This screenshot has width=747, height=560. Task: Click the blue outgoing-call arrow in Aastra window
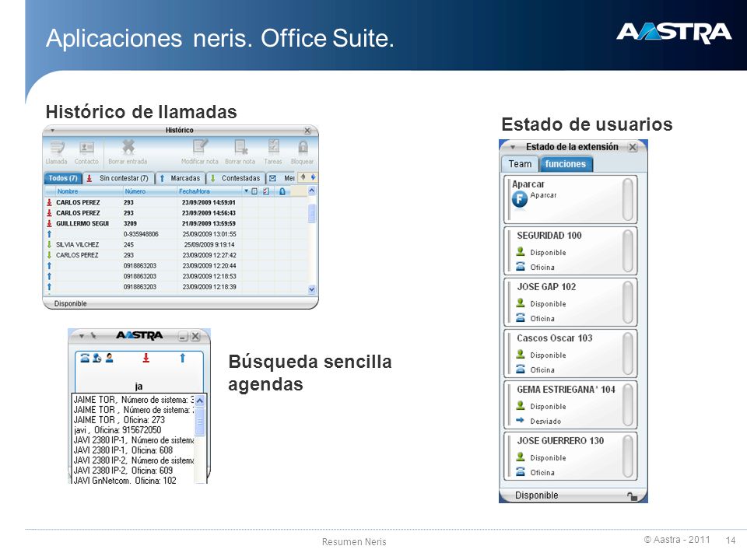tap(182, 358)
